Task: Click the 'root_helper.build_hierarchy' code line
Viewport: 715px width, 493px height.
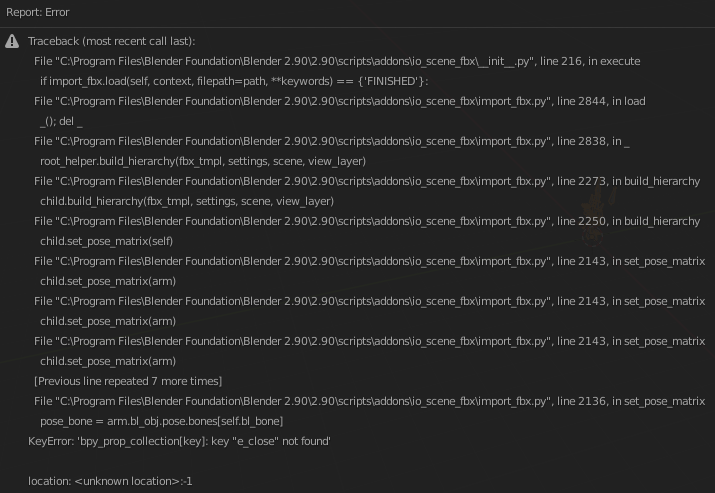Action: (x=203, y=162)
